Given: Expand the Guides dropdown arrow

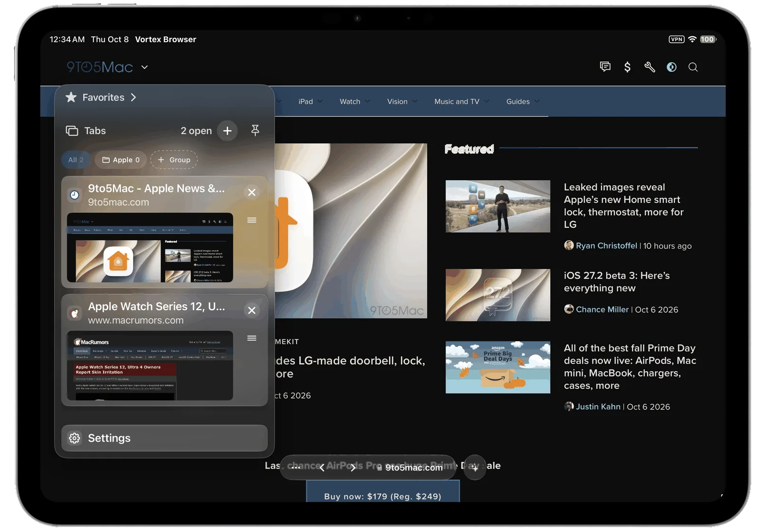Looking at the screenshot, I should click(x=537, y=101).
